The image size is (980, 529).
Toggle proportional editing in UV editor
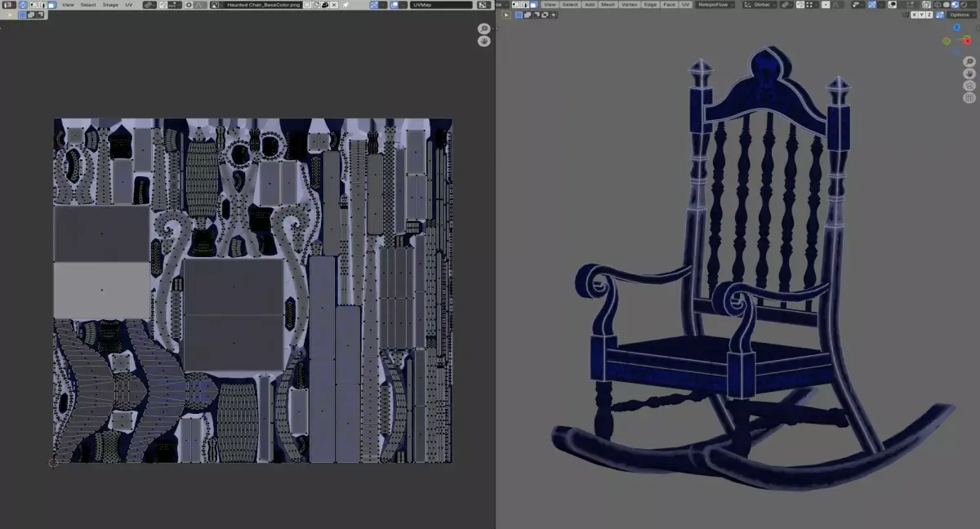(189, 5)
